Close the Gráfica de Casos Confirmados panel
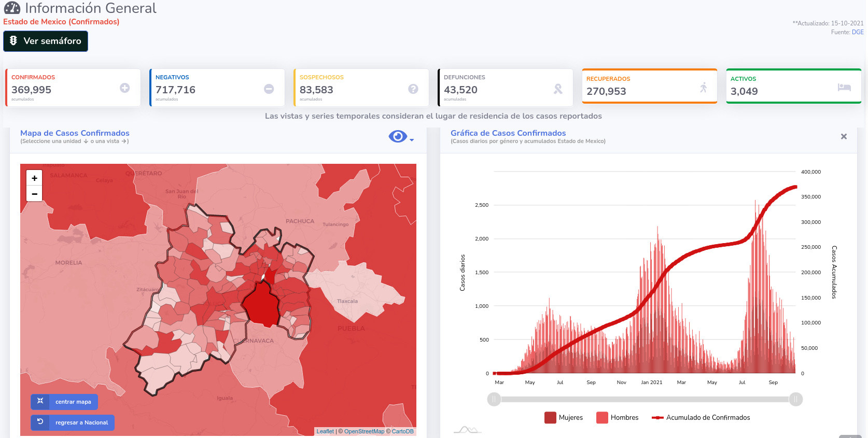 844,136
